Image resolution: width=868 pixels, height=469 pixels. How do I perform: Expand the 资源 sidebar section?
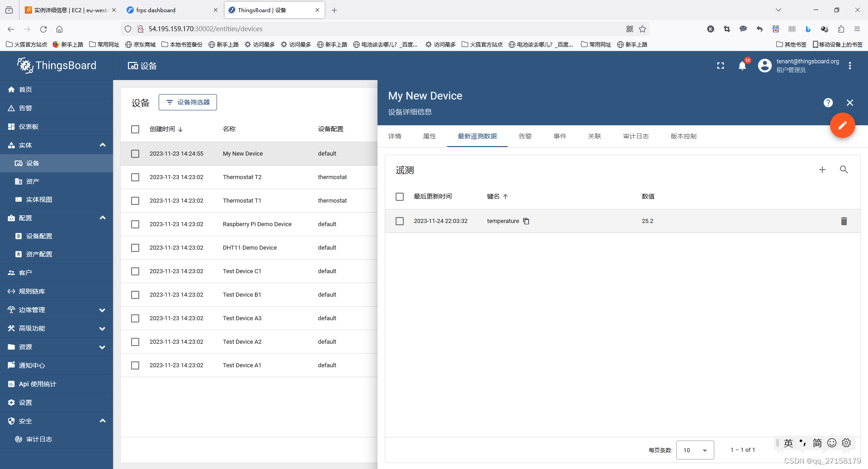tap(102, 347)
